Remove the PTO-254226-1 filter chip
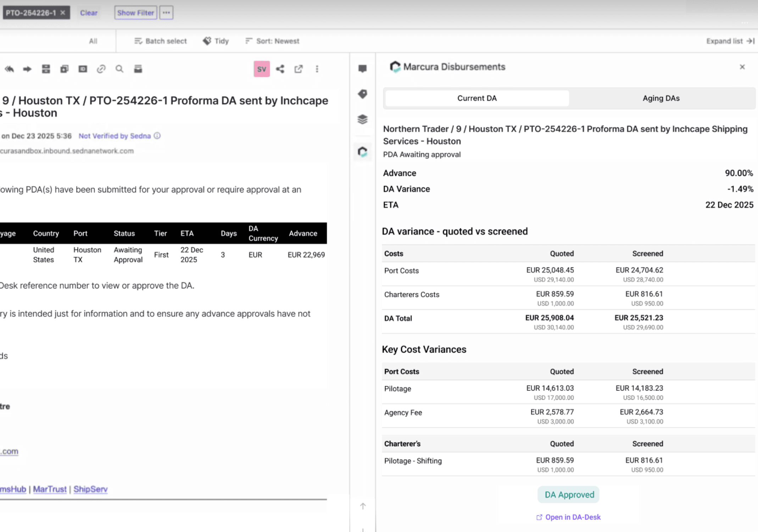The image size is (758, 532). pyautogui.click(x=63, y=13)
